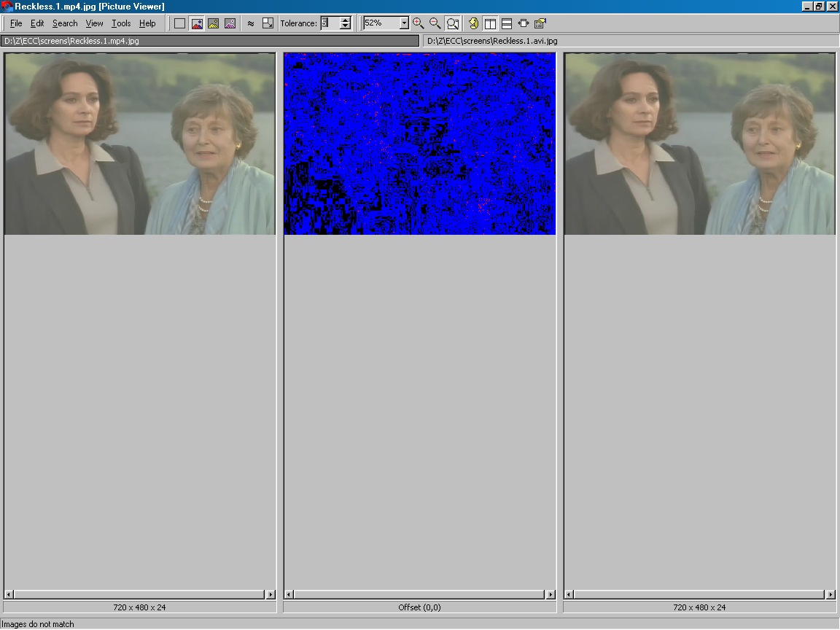Click left pane scrollbar left arrow
Viewport: 840px width, 630px height.
coord(9,594)
